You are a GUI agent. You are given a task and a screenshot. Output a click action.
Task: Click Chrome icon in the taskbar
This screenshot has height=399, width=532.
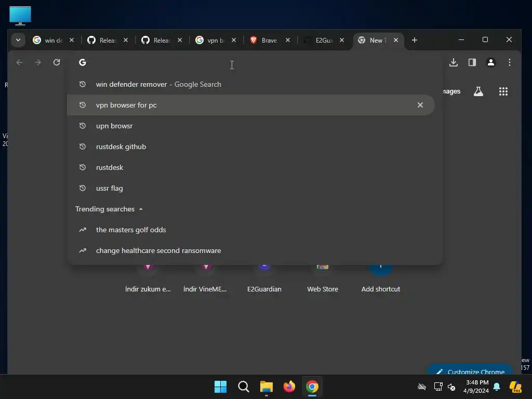click(x=312, y=387)
